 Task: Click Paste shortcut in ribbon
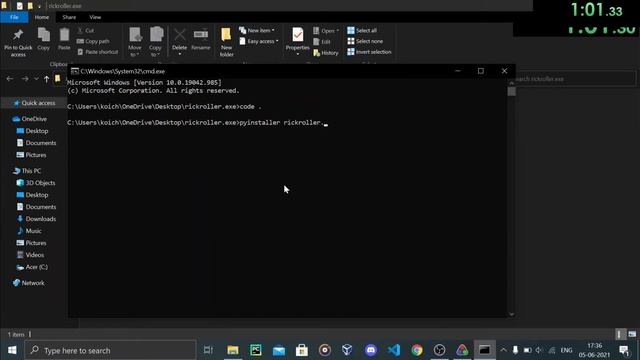pyautogui.click(x=98, y=52)
